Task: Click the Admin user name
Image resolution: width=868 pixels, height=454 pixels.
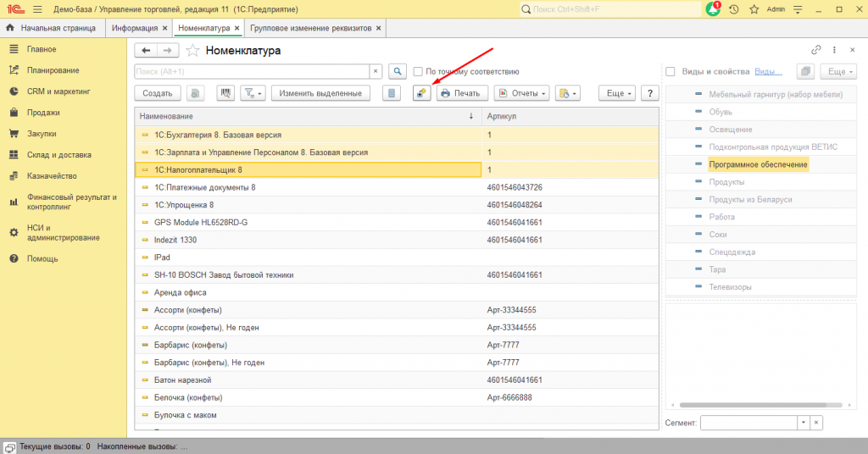Action: [x=776, y=9]
